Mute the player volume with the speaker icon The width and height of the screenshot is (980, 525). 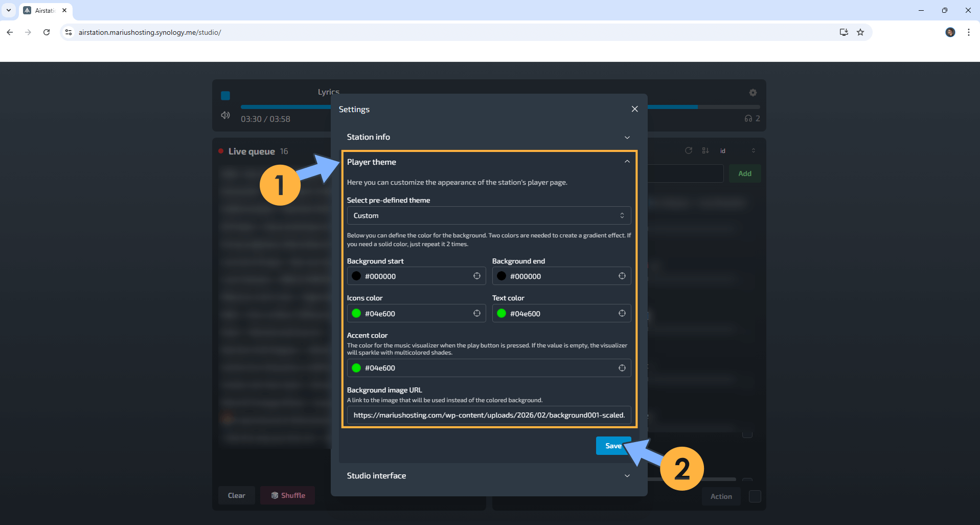(225, 116)
